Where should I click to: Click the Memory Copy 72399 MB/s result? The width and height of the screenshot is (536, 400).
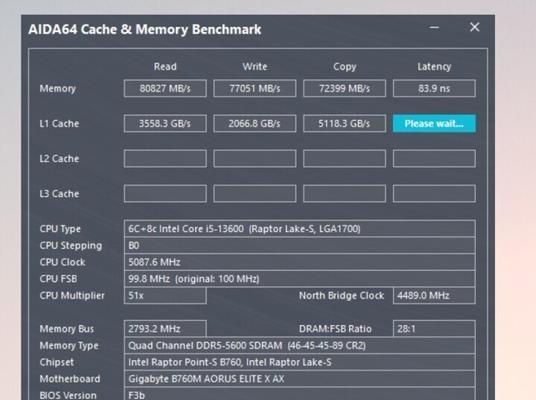pyautogui.click(x=345, y=89)
